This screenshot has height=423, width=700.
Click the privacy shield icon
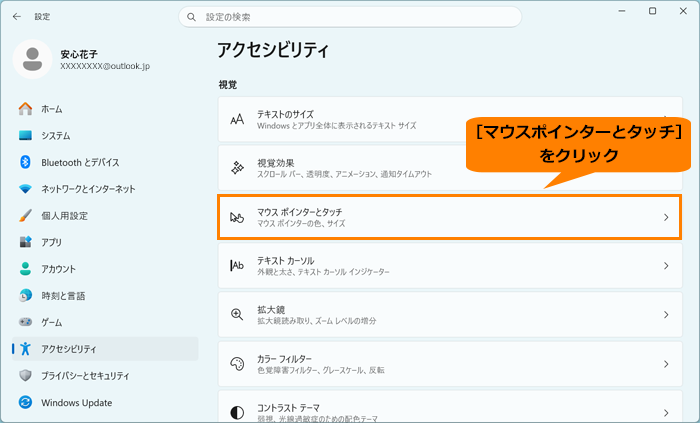pyautogui.click(x=25, y=376)
